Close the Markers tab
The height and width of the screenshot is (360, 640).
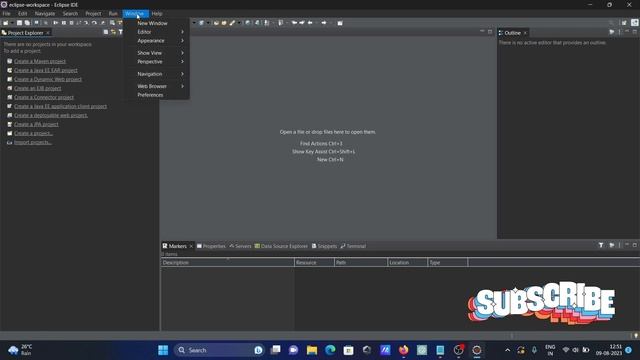click(191, 246)
